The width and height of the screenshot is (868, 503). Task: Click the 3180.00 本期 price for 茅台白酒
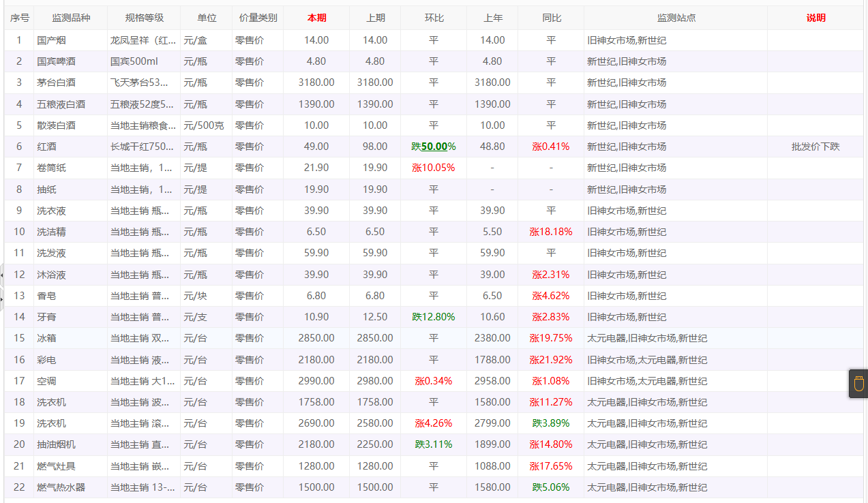pos(316,82)
